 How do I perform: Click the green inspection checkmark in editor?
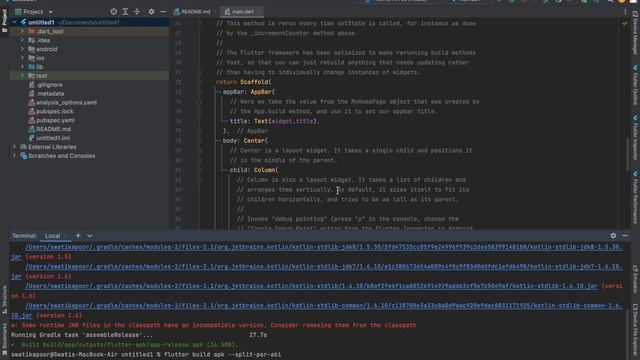[x=624, y=24]
